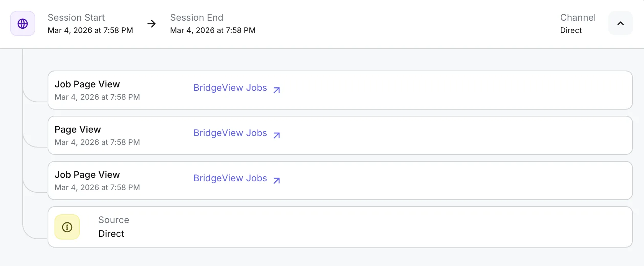Viewport: 644px width, 266px height.
Task: Click the external arrow icon in the Page View row
Action: pos(276,135)
